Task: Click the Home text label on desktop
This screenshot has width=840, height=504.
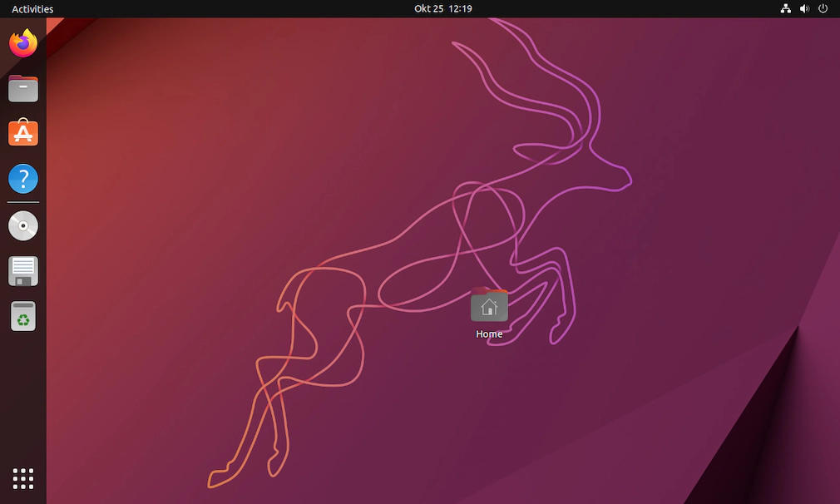Action: [x=489, y=334]
